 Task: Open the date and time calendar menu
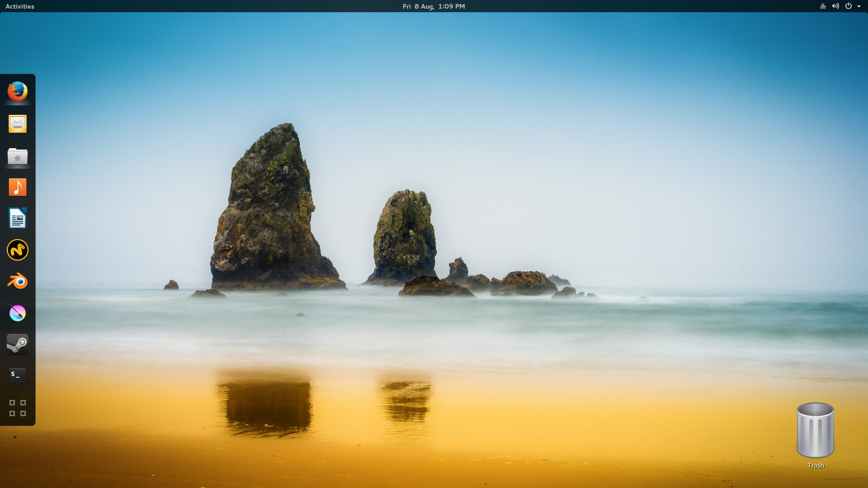click(434, 6)
